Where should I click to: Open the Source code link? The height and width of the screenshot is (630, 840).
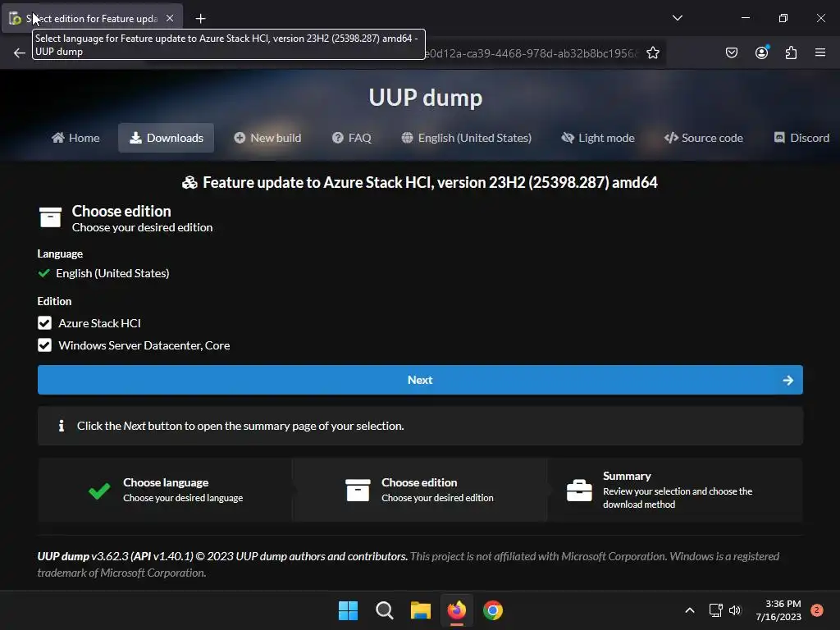tap(703, 138)
